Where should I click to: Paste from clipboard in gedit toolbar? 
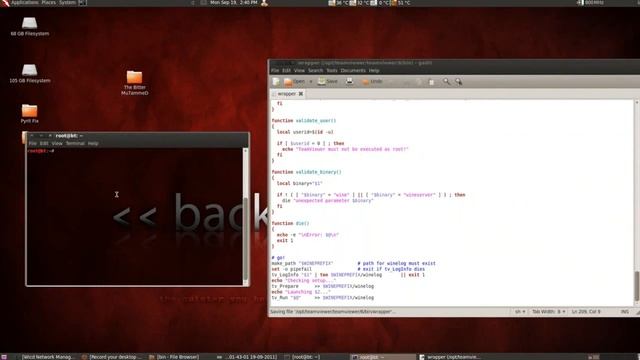(x=431, y=82)
